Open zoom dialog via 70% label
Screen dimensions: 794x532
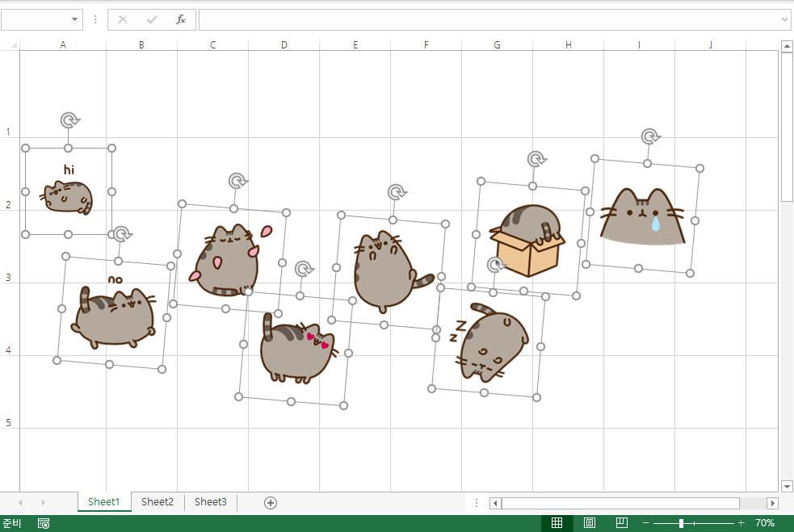point(765,523)
